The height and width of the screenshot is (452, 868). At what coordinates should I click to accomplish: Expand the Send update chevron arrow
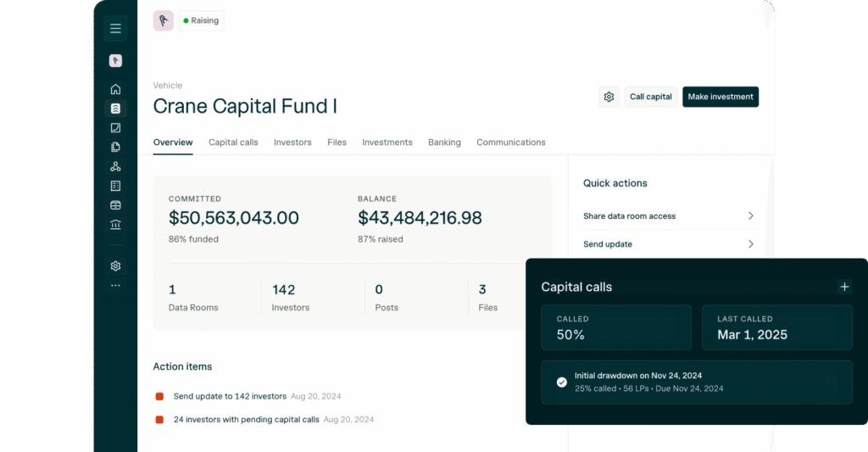(750, 244)
